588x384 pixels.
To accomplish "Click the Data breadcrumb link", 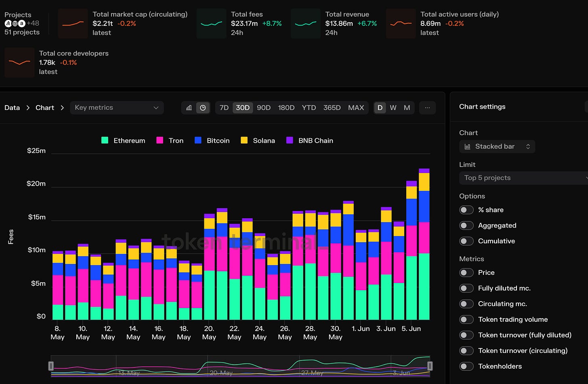I will point(12,108).
